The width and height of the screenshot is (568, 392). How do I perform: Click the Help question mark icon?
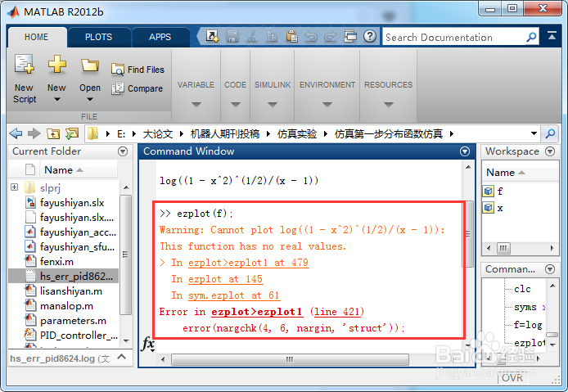pos(370,36)
